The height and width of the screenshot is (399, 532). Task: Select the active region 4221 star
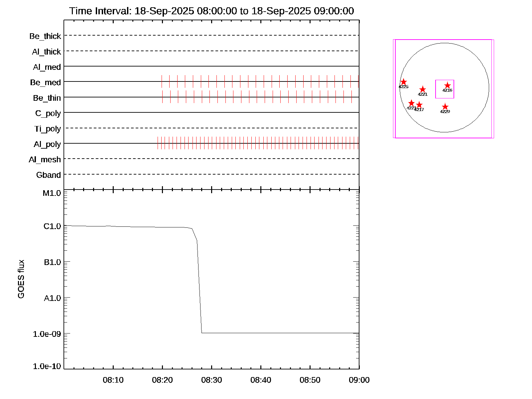(422, 89)
